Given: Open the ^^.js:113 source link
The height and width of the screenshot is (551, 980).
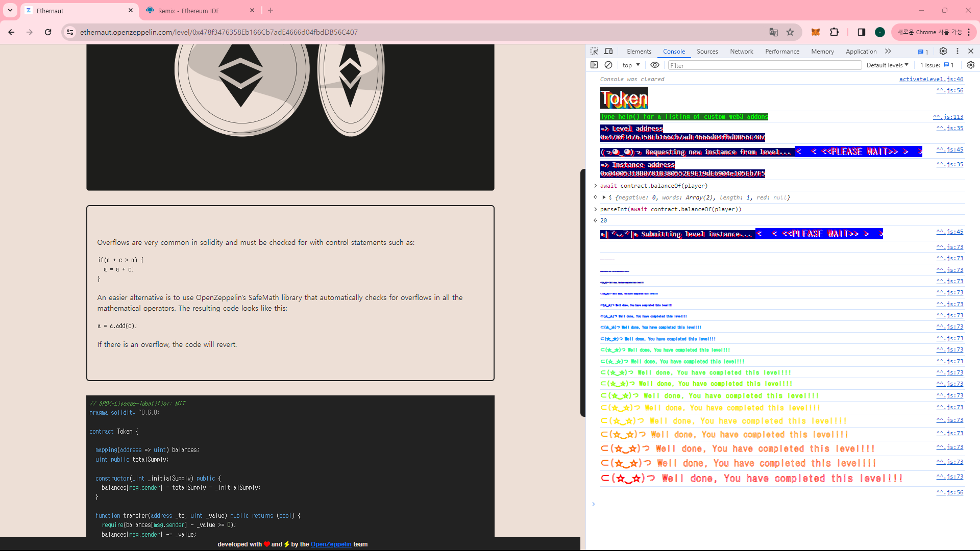Looking at the screenshot, I should pyautogui.click(x=948, y=117).
